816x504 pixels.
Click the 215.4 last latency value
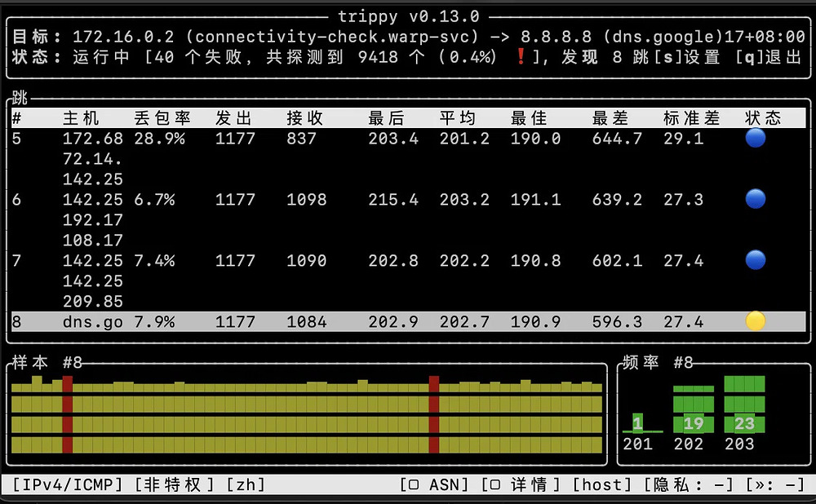coord(393,199)
